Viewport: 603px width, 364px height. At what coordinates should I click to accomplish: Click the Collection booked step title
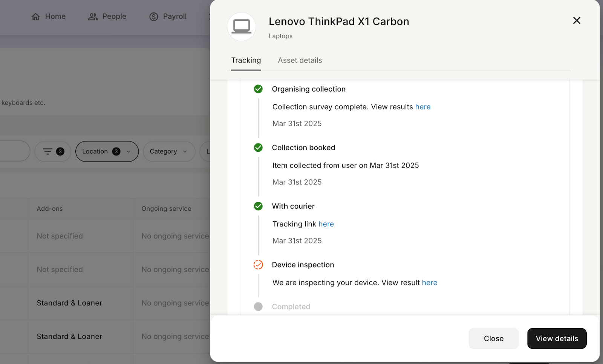point(303,148)
